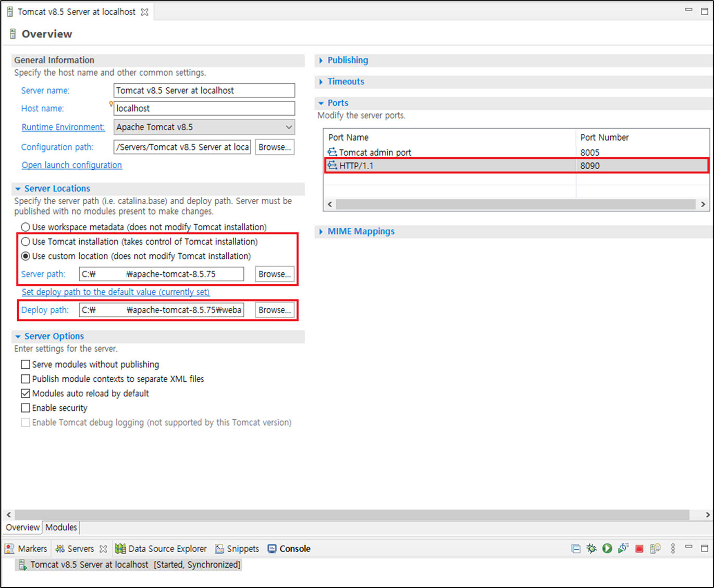Image resolution: width=714 pixels, height=588 pixels.
Task: Maximize the editor area
Action: 705,11
